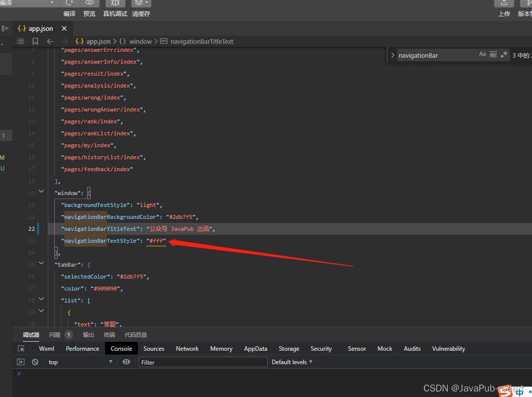Viewport: 532px width, 397px height.
Task: Click the bookmark icon in the breadcrumb bar
Action: [x=35, y=41]
